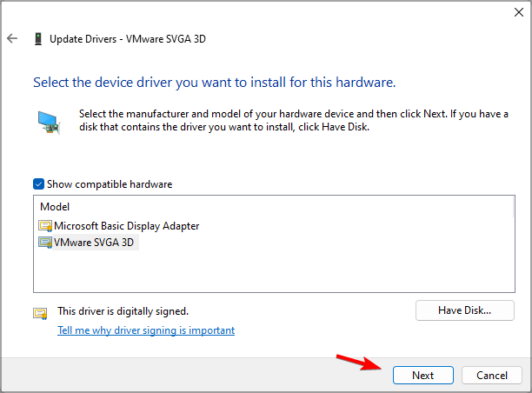Click the digitally signed certificate icon
This screenshot has height=393, width=532.
click(x=40, y=313)
